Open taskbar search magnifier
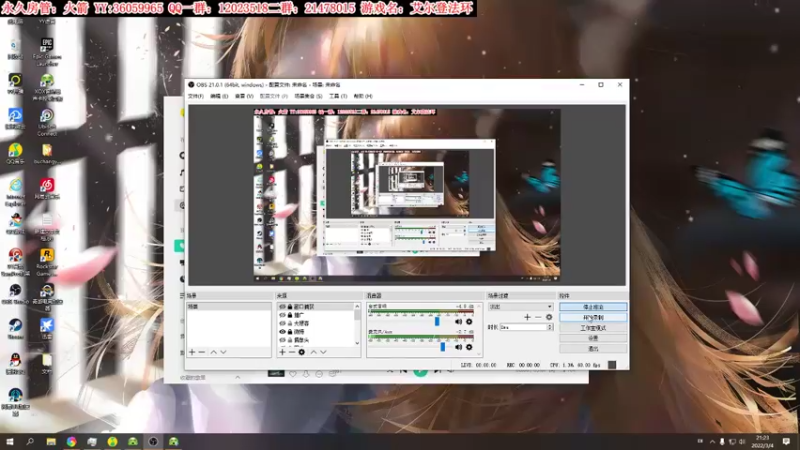 point(30,441)
